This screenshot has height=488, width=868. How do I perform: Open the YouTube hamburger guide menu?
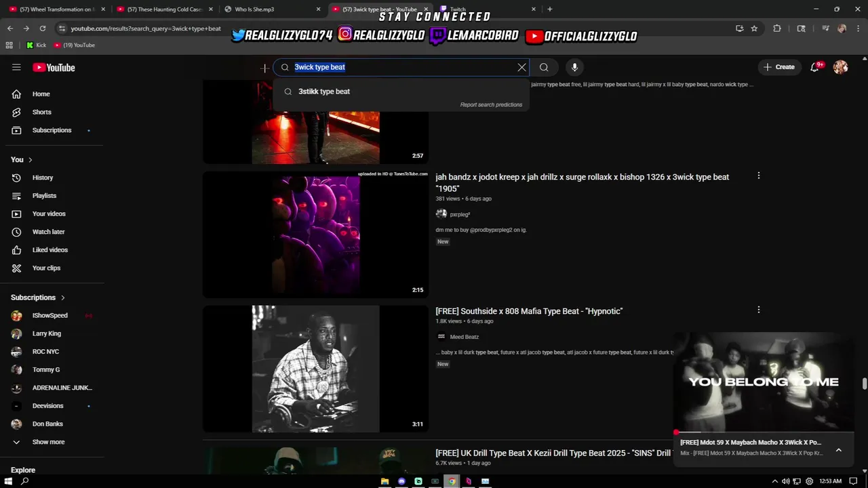coord(16,67)
